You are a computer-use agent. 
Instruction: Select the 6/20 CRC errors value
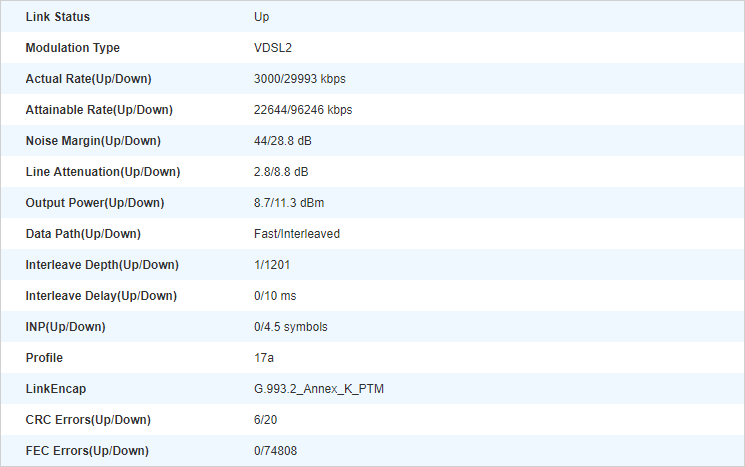tap(266, 420)
